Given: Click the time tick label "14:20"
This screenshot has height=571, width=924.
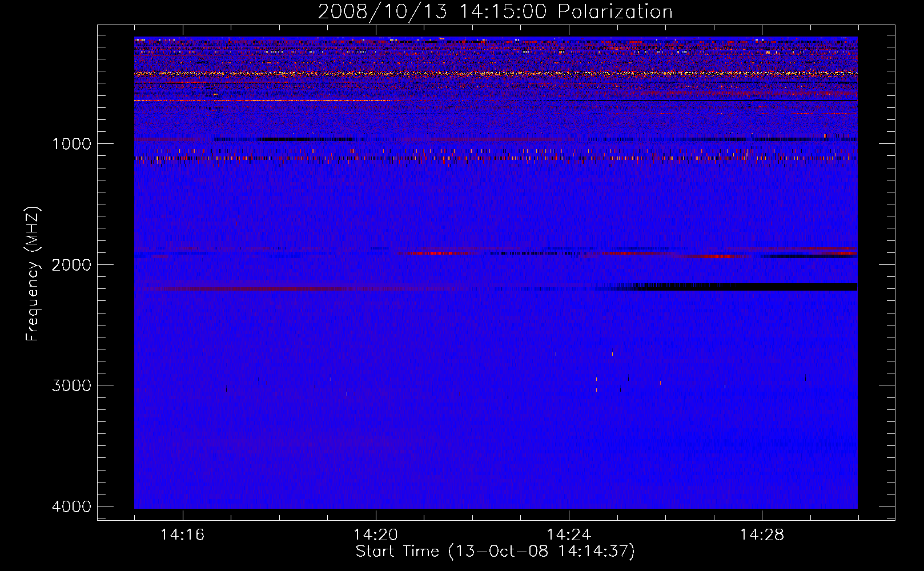Looking at the screenshot, I should [376, 535].
